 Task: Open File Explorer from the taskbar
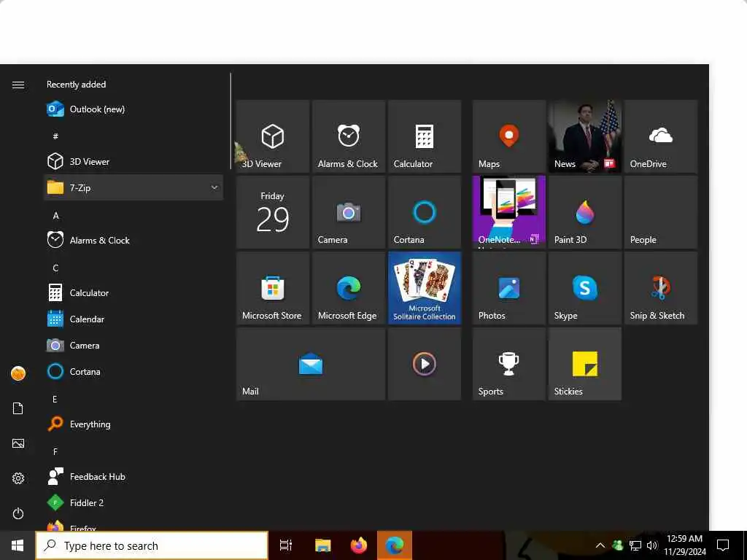322,545
